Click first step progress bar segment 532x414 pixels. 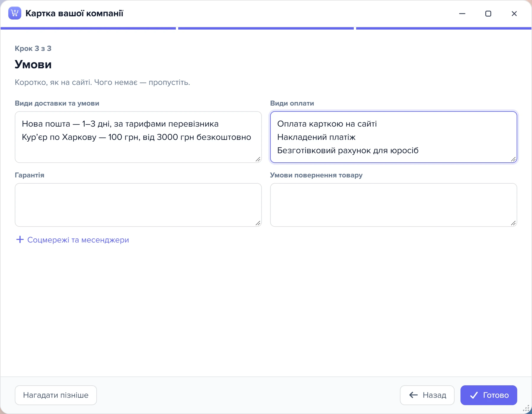tap(88, 28)
